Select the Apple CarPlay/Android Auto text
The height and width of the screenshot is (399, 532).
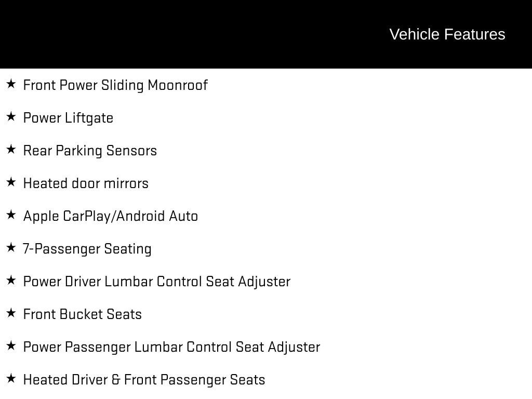pos(111,216)
